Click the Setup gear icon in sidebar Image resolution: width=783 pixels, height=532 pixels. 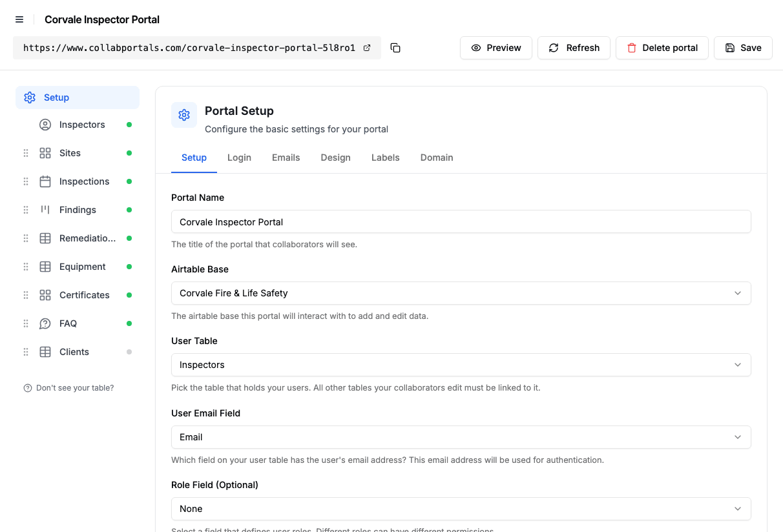[30, 97]
